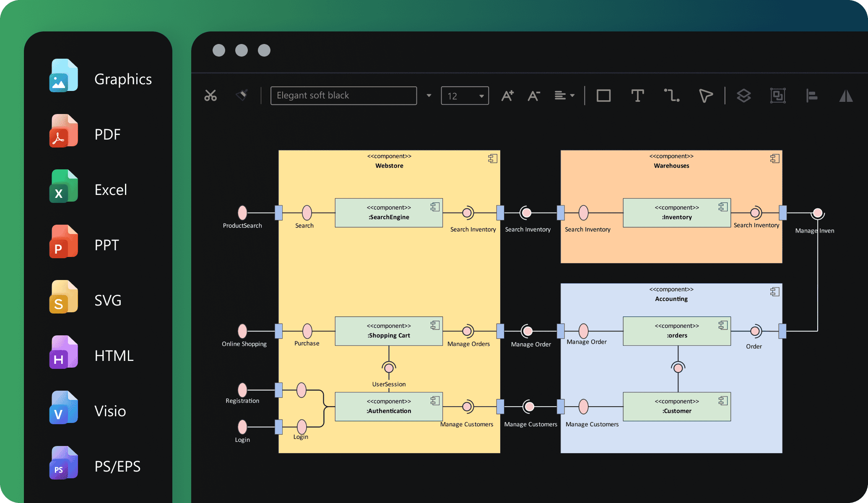Click the PS/EPS file icon
This screenshot has height=503, width=868.
[64, 463]
